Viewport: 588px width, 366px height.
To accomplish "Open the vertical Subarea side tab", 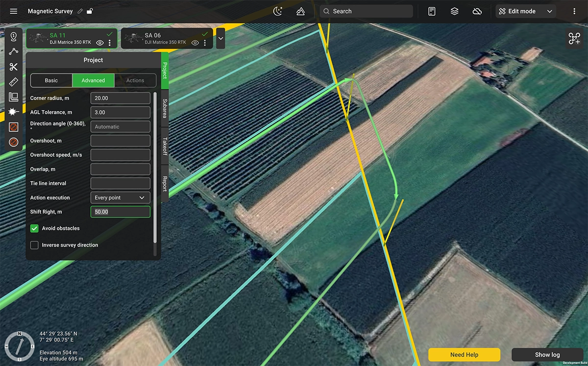I will [x=165, y=109].
